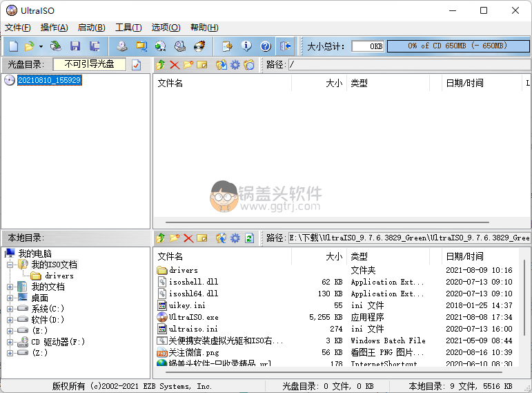The image size is (532, 393).
Task: Open the 操作(A) menu
Action: point(55,28)
